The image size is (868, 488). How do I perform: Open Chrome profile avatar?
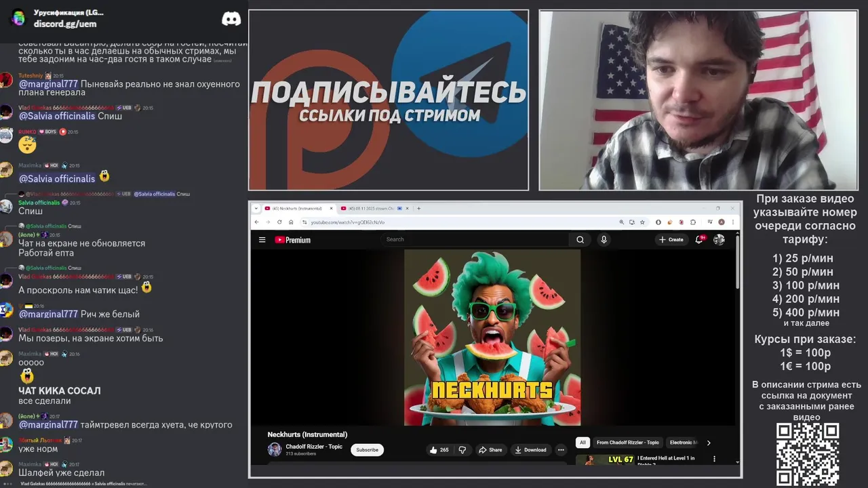[722, 222]
